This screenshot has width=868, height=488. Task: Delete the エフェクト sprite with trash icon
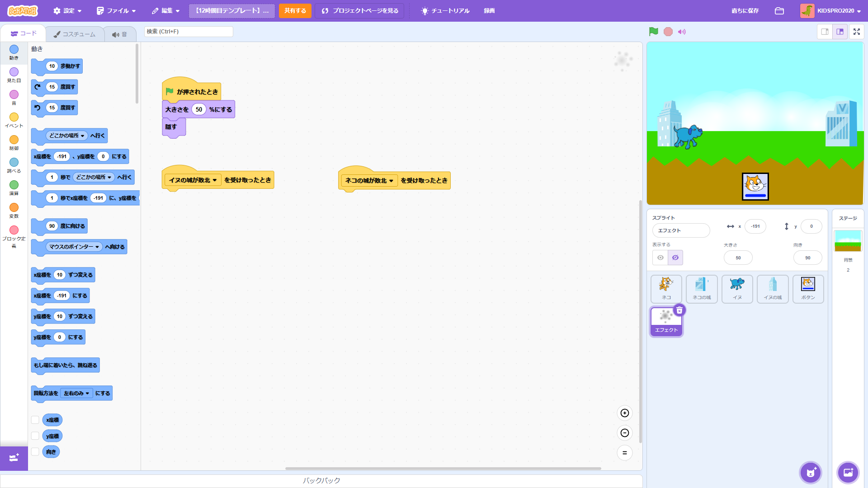pos(679,310)
